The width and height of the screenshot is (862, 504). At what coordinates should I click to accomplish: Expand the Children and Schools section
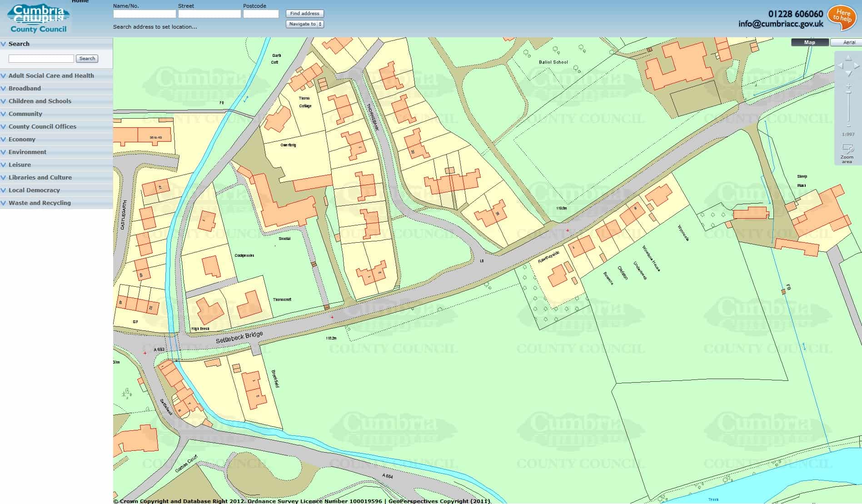pyautogui.click(x=40, y=101)
